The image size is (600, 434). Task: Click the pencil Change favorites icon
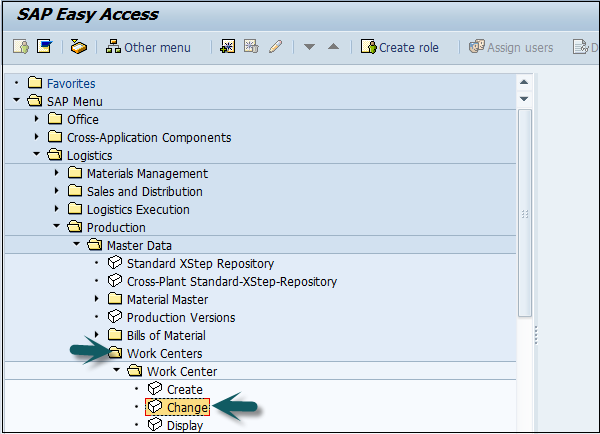pos(275,47)
